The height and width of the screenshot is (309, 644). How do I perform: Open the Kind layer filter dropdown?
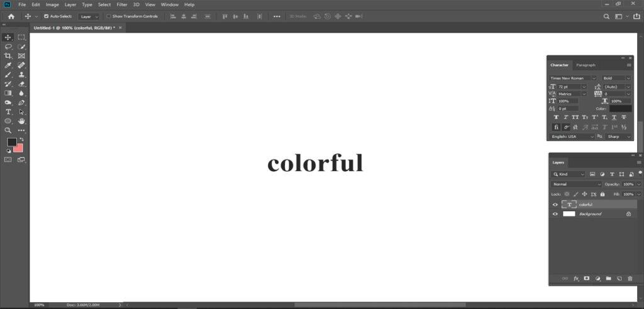(569, 174)
